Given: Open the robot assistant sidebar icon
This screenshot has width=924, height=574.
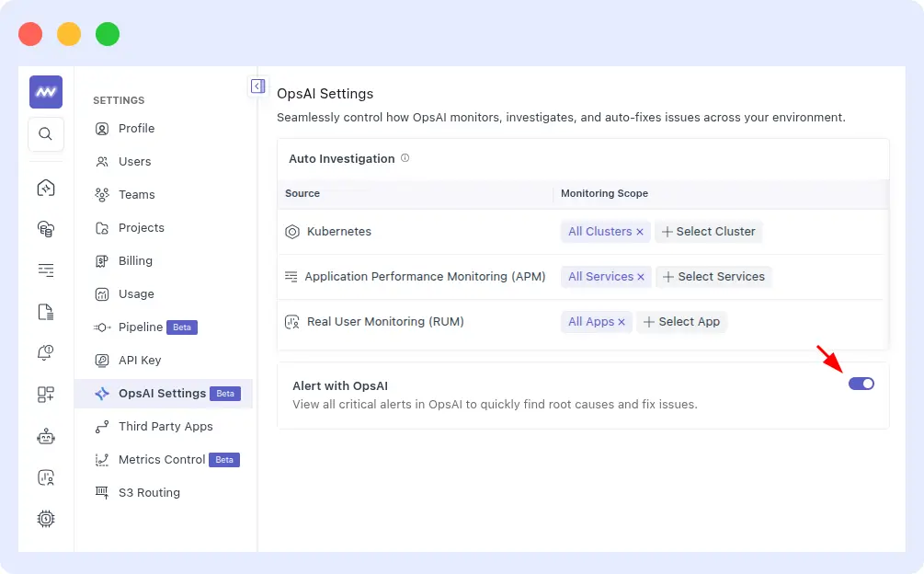Looking at the screenshot, I should pyautogui.click(x=46, y=437).
